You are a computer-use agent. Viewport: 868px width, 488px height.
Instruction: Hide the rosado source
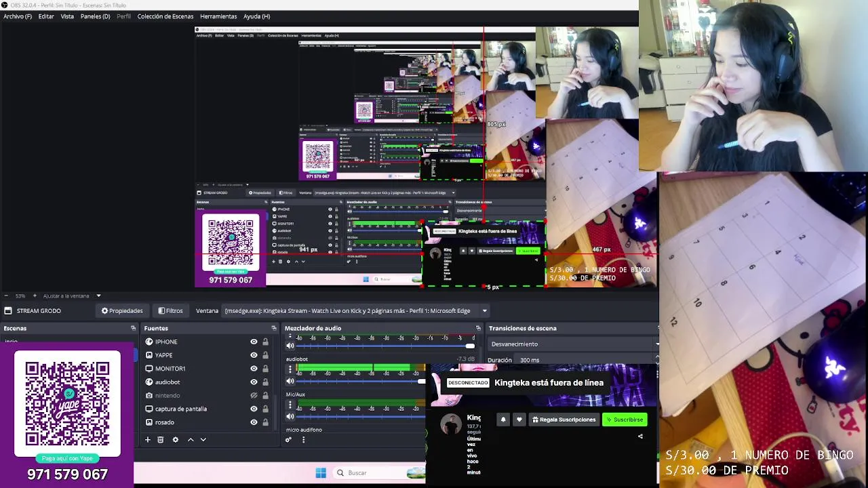tap(254, 422)
